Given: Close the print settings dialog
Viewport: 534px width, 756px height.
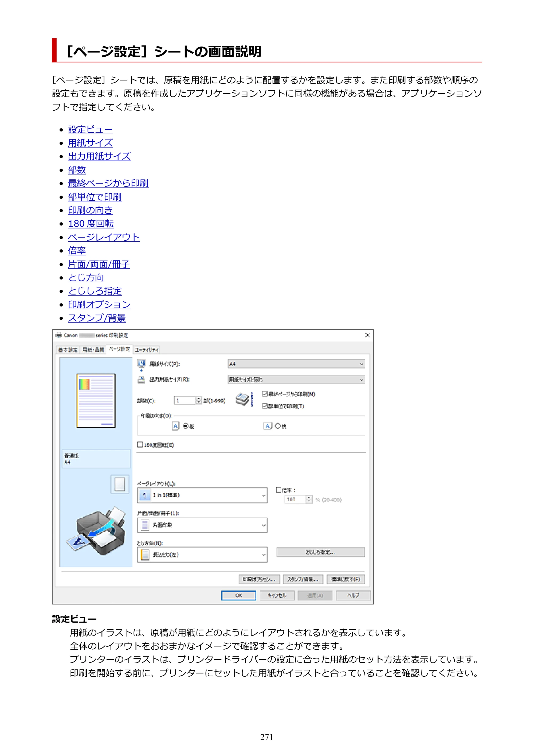Looking at the screenshot, I should (367, 335).
